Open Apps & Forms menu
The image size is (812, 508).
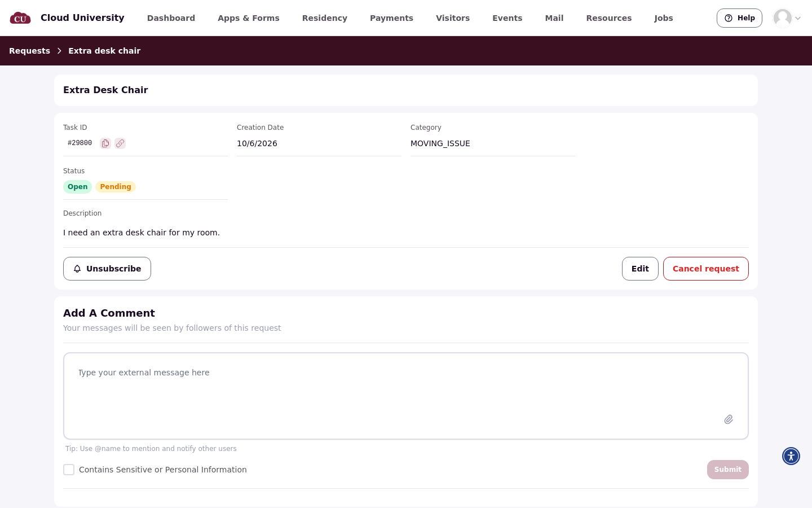coord(249,18)
